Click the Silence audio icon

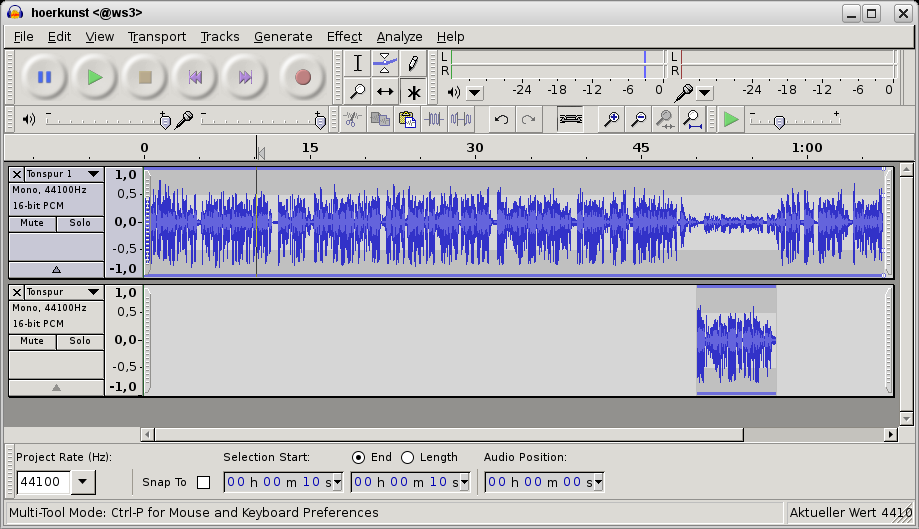461,120
